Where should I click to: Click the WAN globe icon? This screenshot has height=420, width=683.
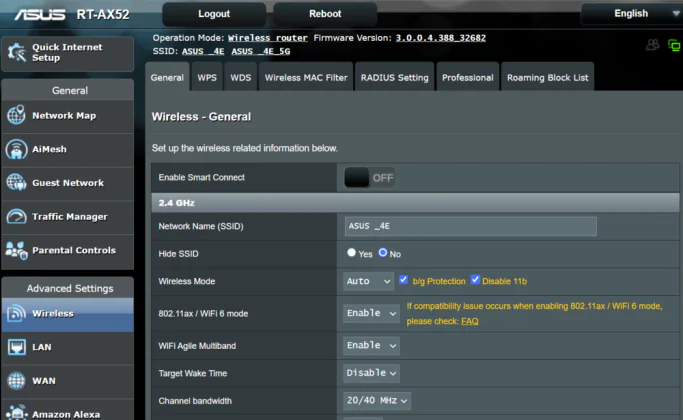click(x=16, y=381)
